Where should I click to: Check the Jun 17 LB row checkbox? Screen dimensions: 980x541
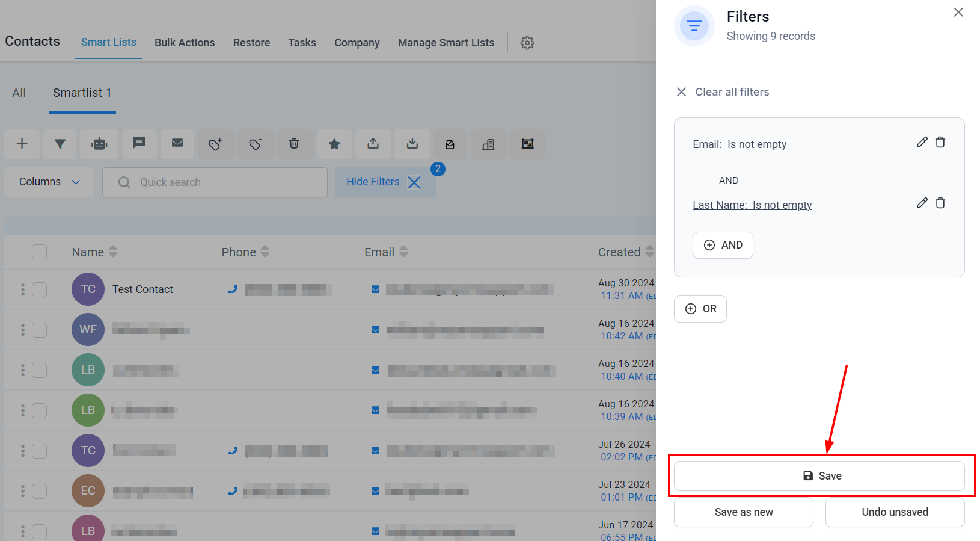click(39, 531)
